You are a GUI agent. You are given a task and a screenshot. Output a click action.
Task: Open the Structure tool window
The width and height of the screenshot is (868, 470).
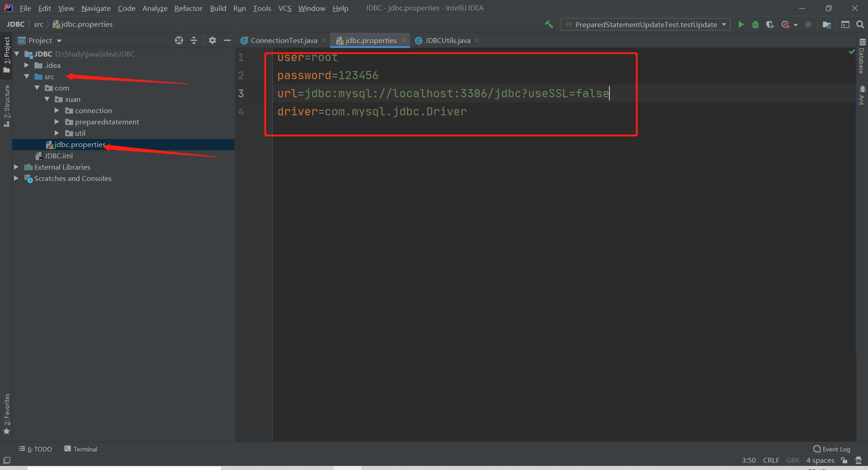[6, 106]
